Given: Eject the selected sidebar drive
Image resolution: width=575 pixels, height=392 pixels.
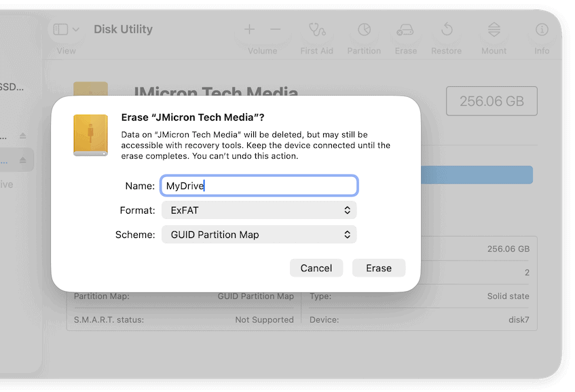Looking at the screenshot, I should (x=22, y=160).
